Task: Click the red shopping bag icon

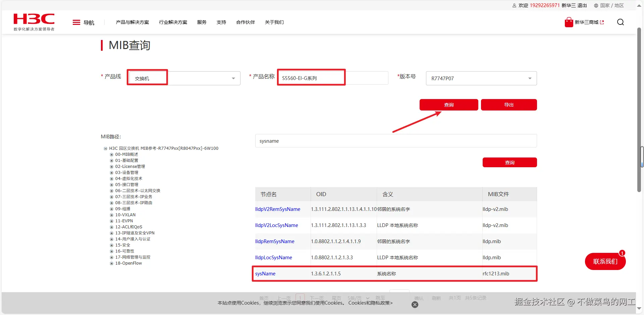Action: point(569,22)
